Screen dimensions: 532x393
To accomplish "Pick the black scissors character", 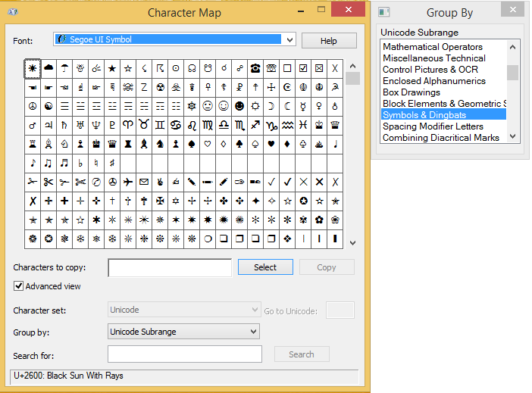I will 49,182.
